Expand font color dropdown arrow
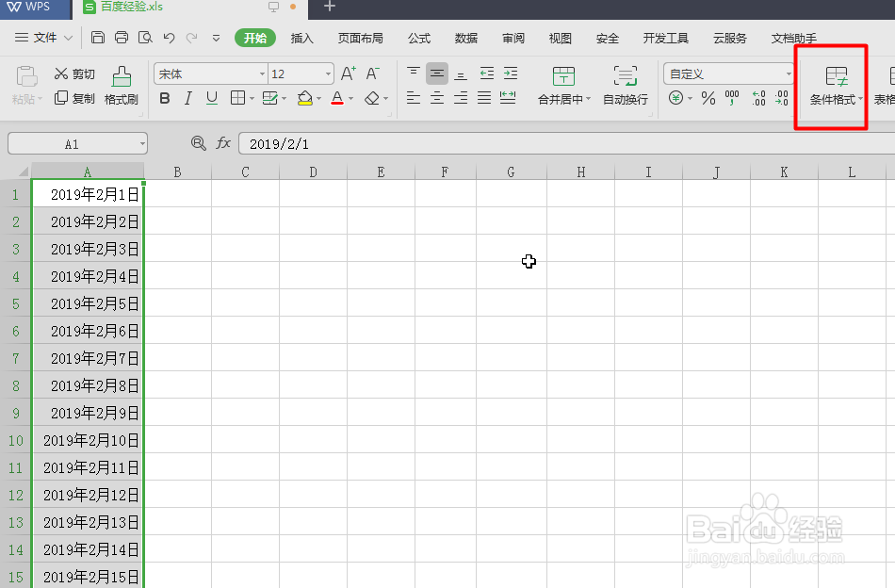This screenshot has height=588, width=895. [x=351, y=99]
